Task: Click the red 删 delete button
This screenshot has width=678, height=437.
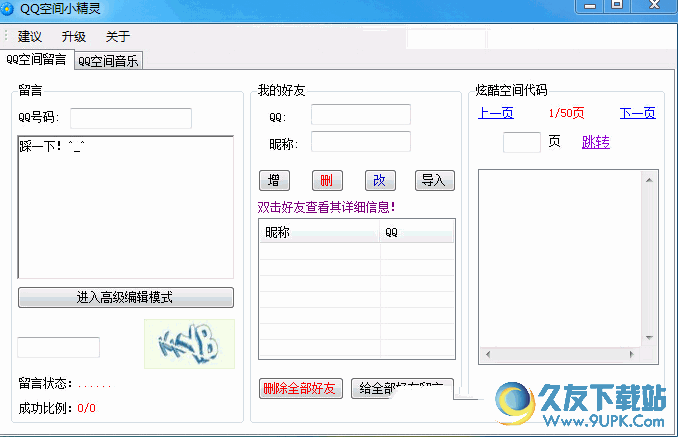Action: [327, 180]
